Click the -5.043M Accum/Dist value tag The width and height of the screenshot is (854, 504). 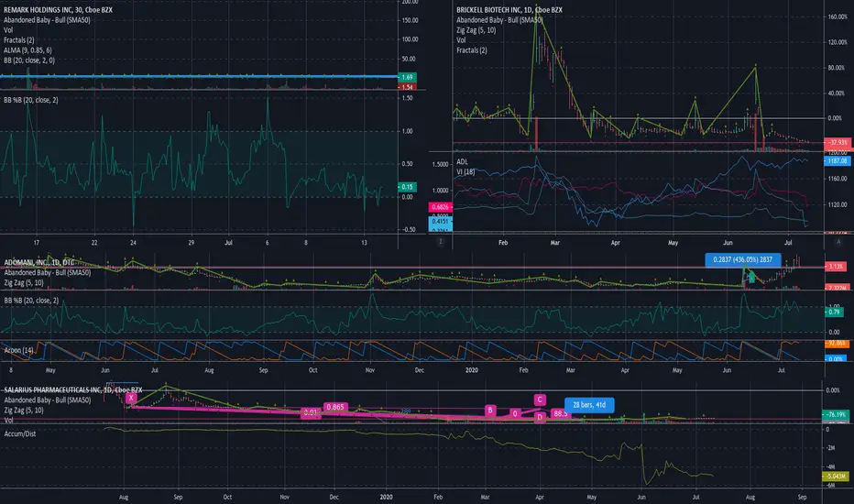(x=836, y=477)
